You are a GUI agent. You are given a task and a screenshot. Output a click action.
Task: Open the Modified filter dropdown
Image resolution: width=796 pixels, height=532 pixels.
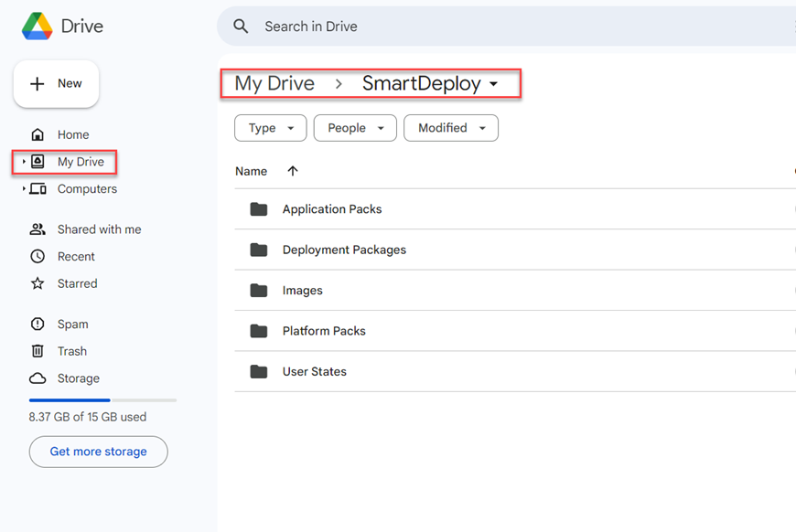(451, 128)
